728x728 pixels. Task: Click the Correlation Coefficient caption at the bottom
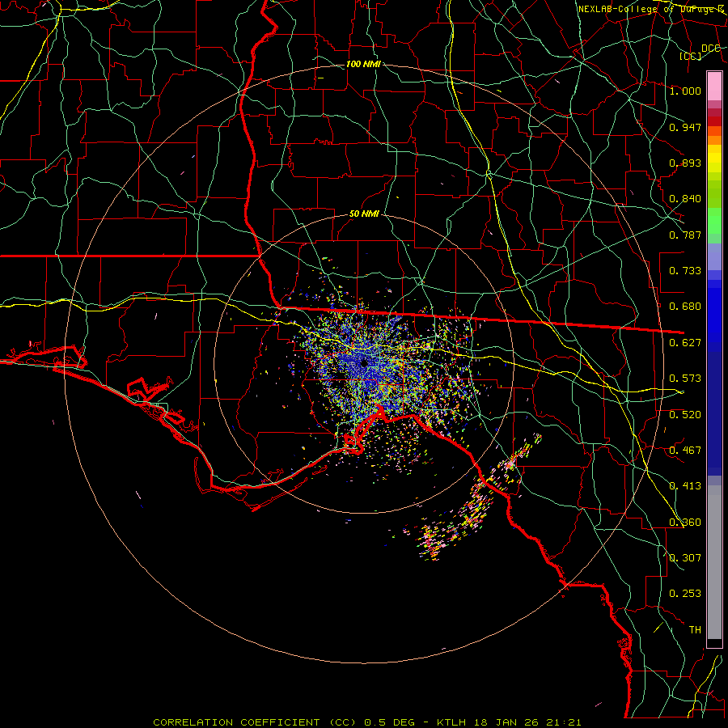pos(366,722)
